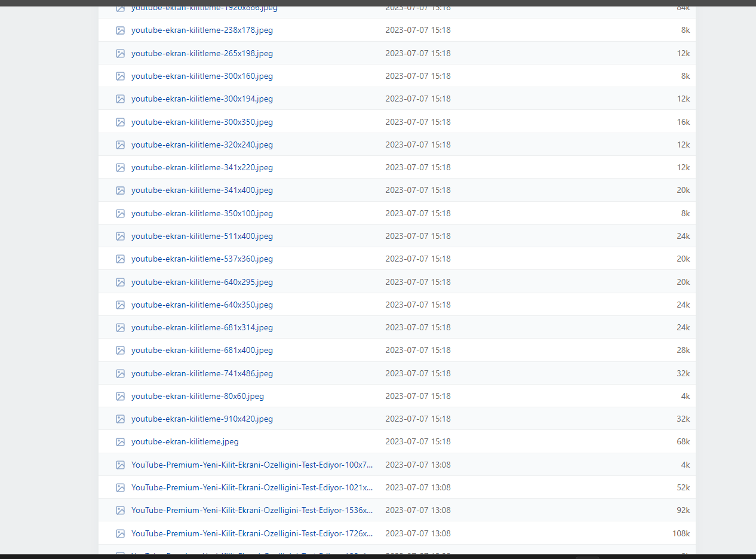Open youtube-ekran-kilitleme-741x486.jpeg file link
Viewport: 756px width, 559px height.
point(202,373)
